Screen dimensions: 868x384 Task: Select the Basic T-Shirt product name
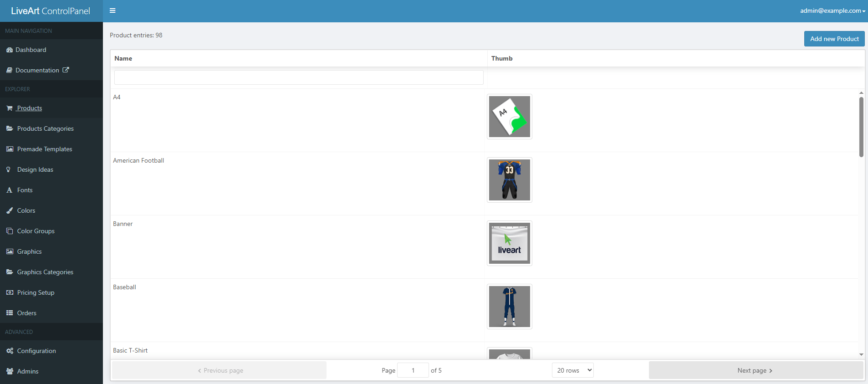130,350
